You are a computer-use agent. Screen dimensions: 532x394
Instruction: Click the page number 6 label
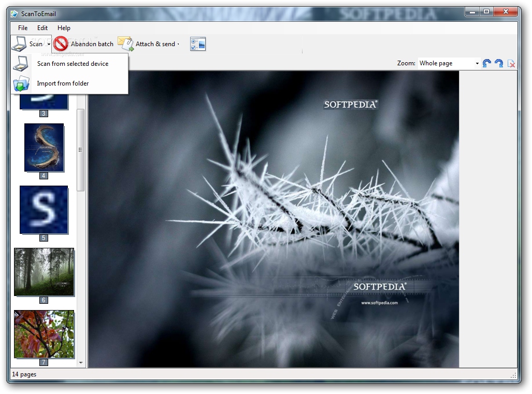pos(44,300)
